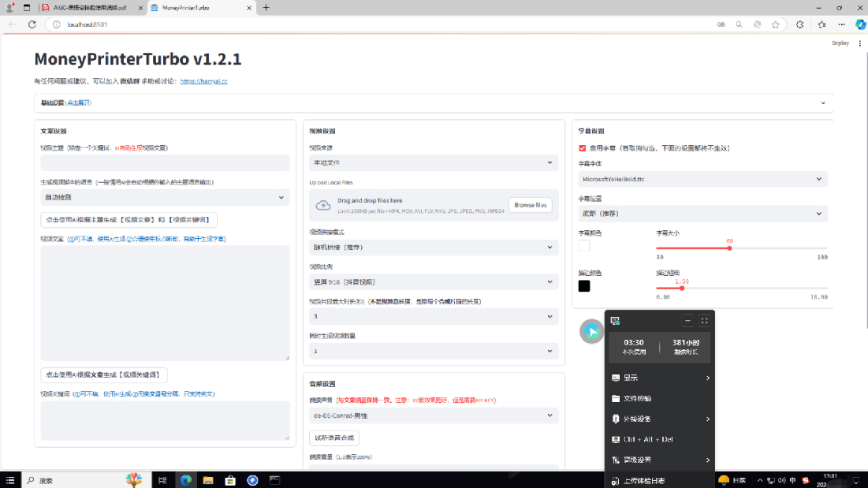
Task: Open the new tab plus button
Action: [x=266, y=8]
